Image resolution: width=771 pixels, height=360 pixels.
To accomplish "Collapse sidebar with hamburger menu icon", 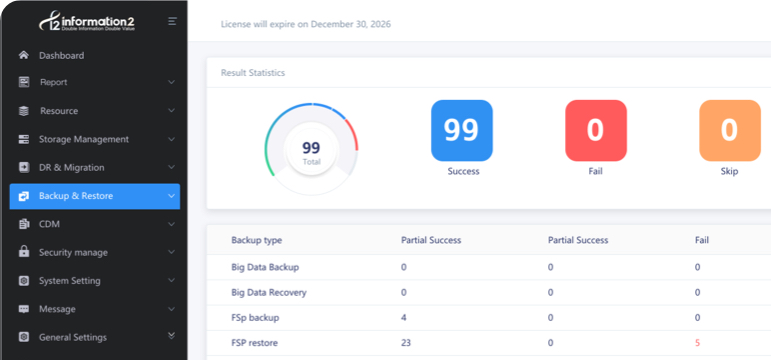I will click(172, 21).
